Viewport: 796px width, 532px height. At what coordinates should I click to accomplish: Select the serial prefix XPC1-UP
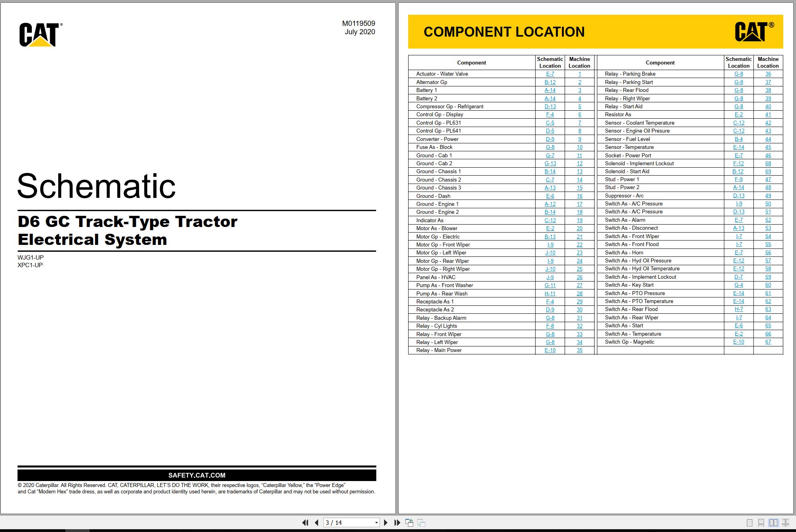(30, 265)
